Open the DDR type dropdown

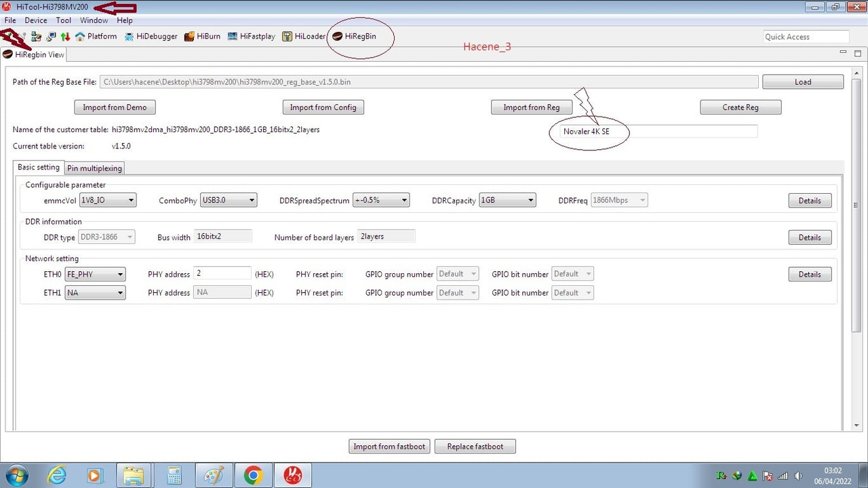tap(106, 237)
